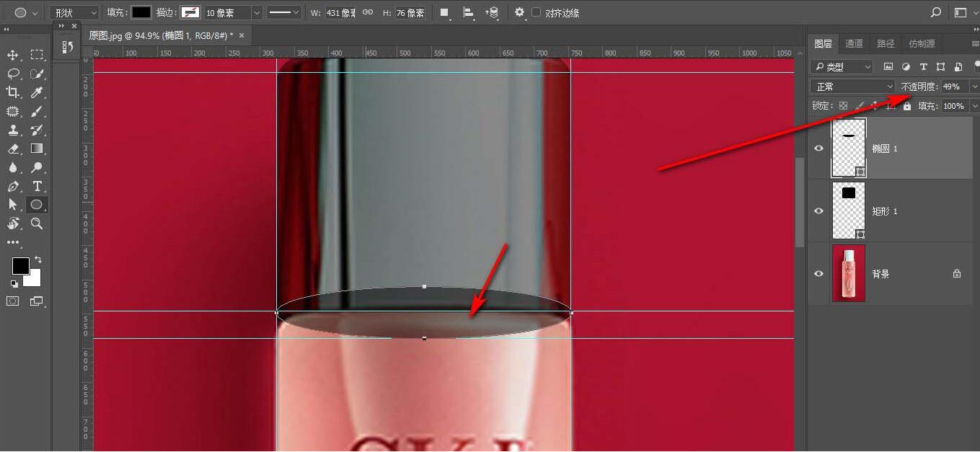The height and width of the screenshot is (452, 980).
Task: Toggle visibility of the 背景 layer
Action: point(818,273)
